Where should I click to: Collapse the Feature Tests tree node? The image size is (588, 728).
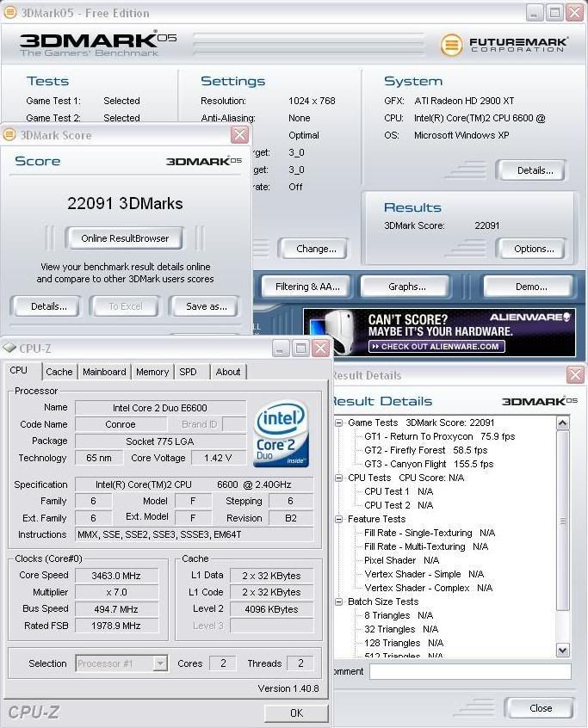click(339, 519)
